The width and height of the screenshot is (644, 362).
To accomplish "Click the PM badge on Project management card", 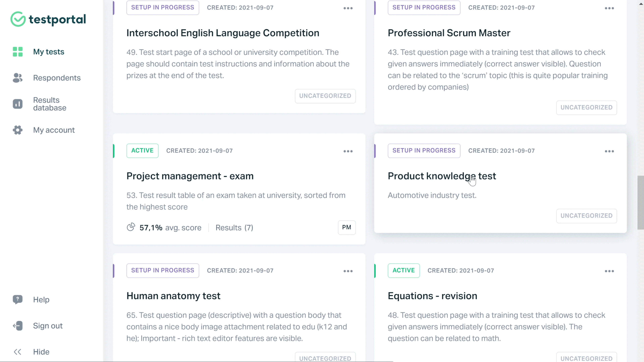I will pyautogui.click(x=346, y=228).
